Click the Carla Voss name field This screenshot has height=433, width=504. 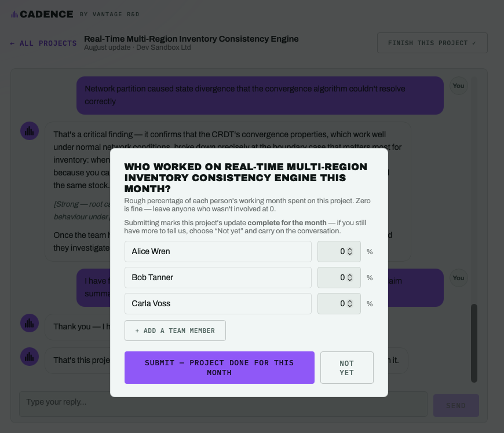coord(218,303)
